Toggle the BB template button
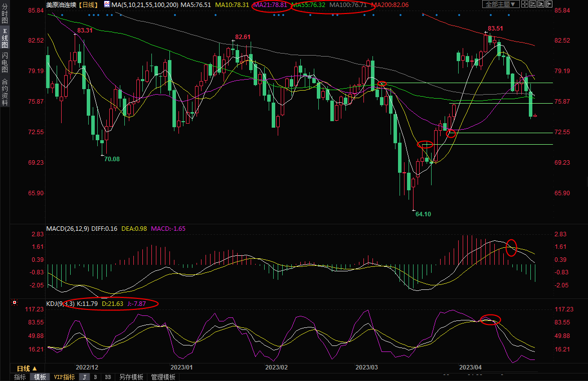Screen dimensions: 588x381 pyautogui.click(x=108, y=377)
